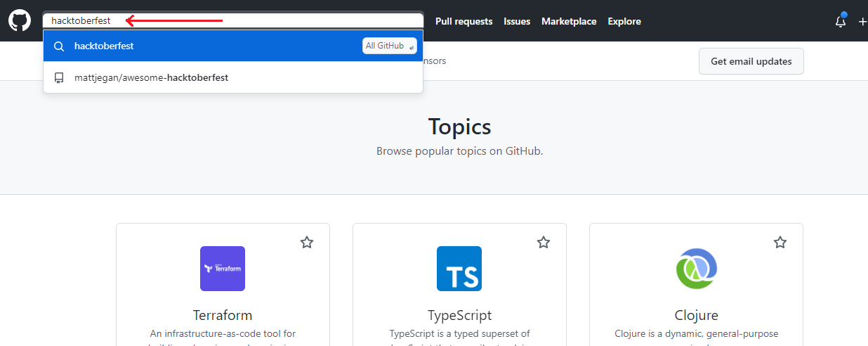Choose the mattjegan/awesome-hacktoberfest suggestion
The height and width of the screenshot is (346, 868).
(x=233, y=77)
